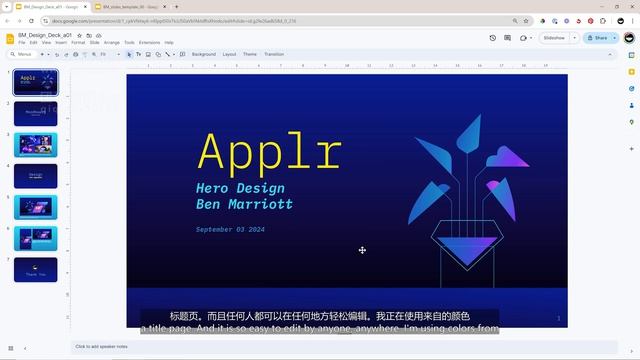
Task: Open the new slide layout dropdown
Action: click(48, 54)
